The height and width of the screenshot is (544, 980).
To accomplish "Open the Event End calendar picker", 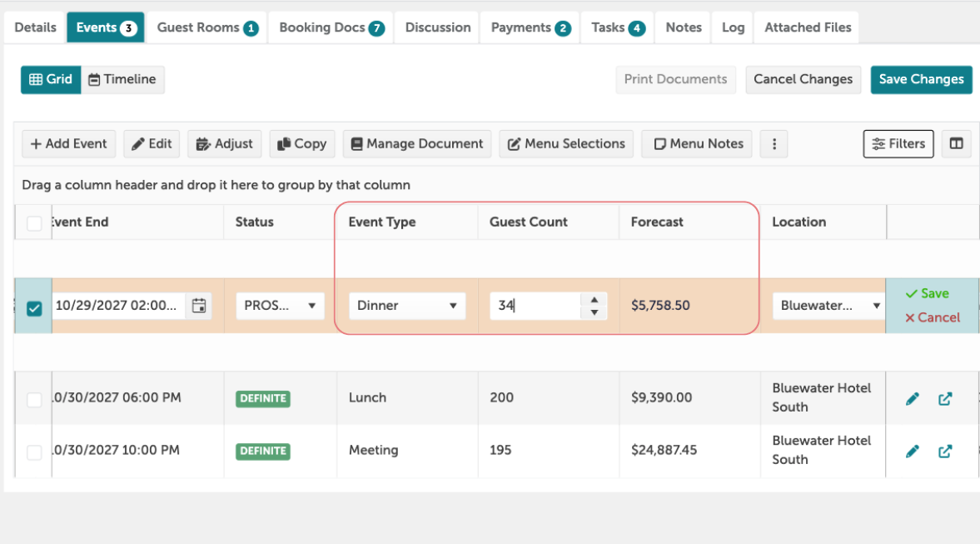I will (x=199, y=306).
